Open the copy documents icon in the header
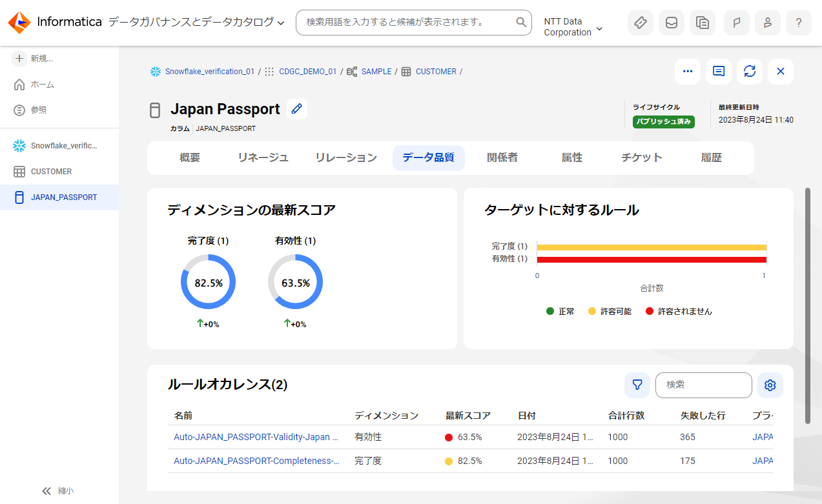The width and height of the screenshot is (822, 504). click(x=703, y=23)
